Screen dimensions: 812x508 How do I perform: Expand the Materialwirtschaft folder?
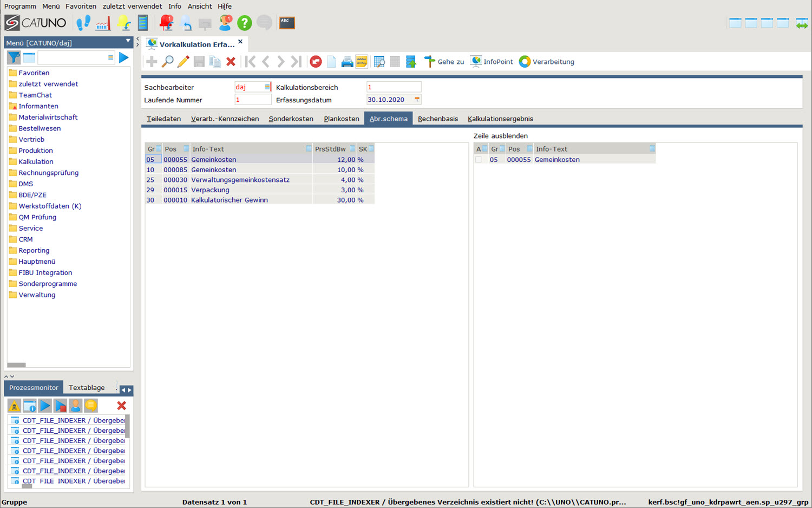point(48,118)
